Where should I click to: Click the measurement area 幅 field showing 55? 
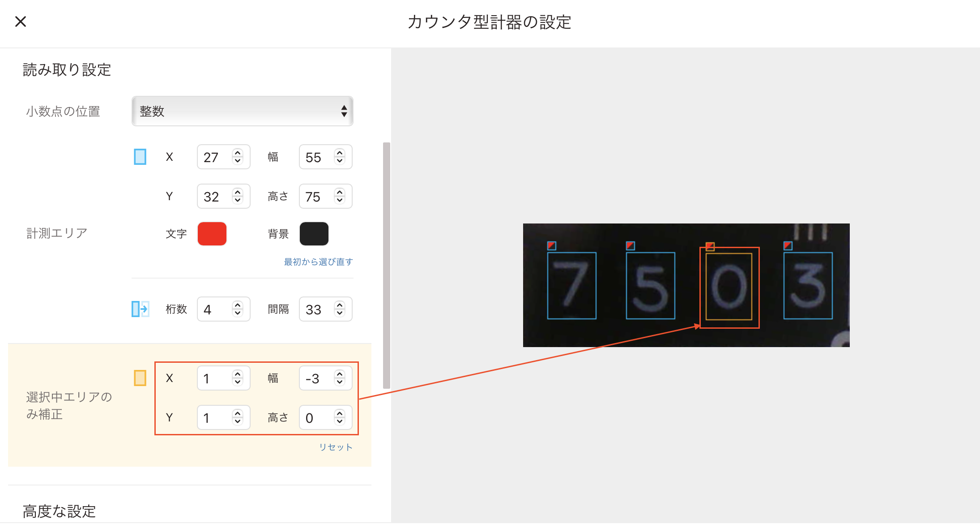point(325,157)
